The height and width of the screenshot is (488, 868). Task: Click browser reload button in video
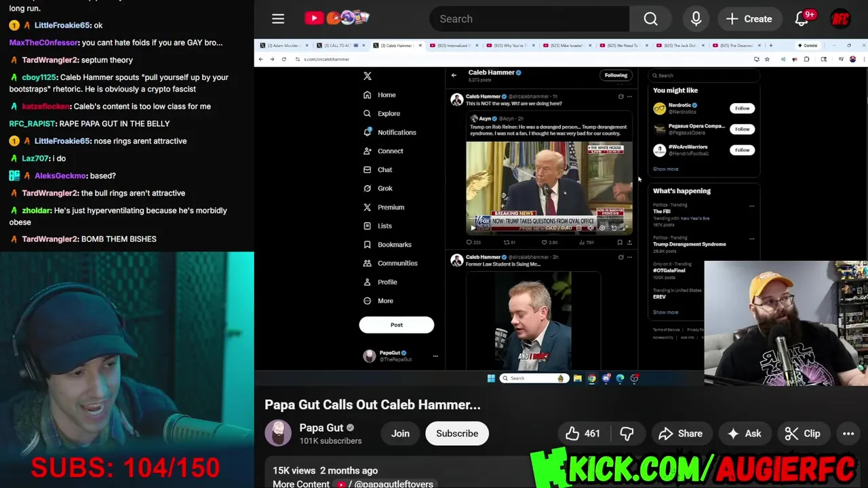coord(283,59)
